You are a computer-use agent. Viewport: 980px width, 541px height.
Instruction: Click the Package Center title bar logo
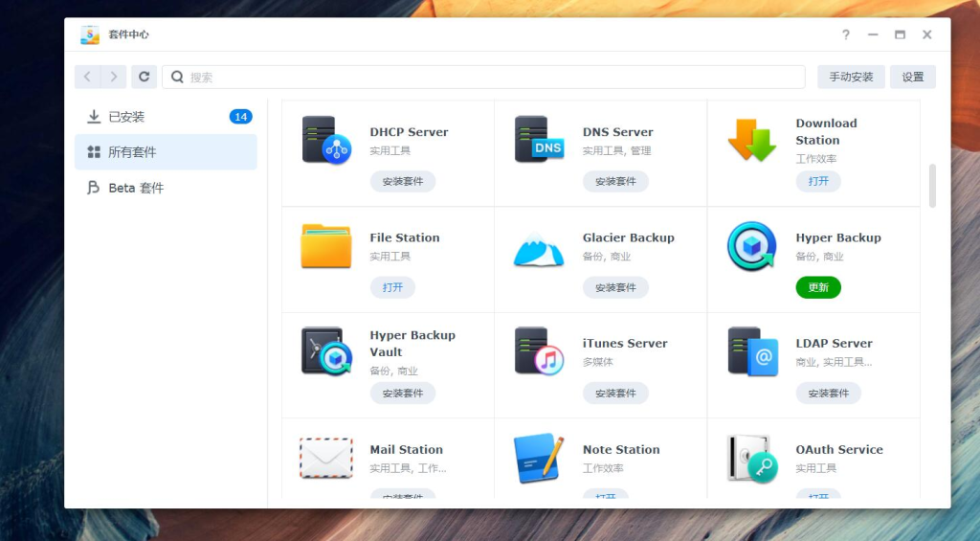click(90, 34)
